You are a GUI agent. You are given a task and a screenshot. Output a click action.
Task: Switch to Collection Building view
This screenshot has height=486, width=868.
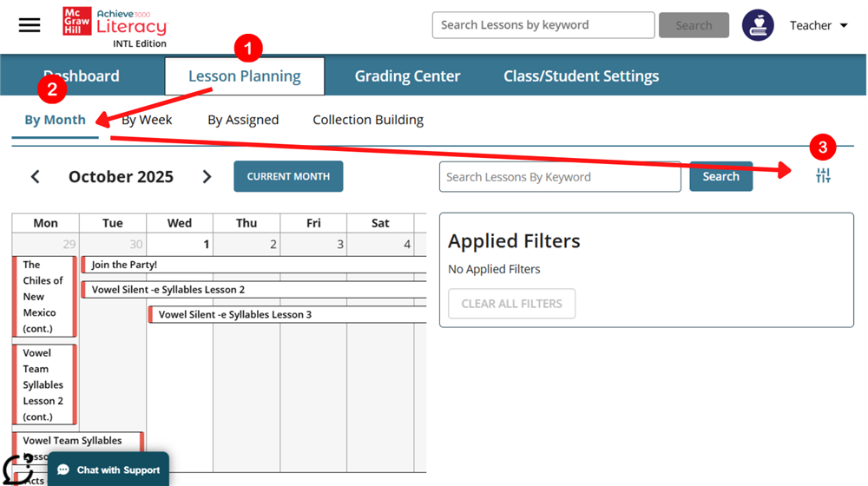tap(368, 120)
